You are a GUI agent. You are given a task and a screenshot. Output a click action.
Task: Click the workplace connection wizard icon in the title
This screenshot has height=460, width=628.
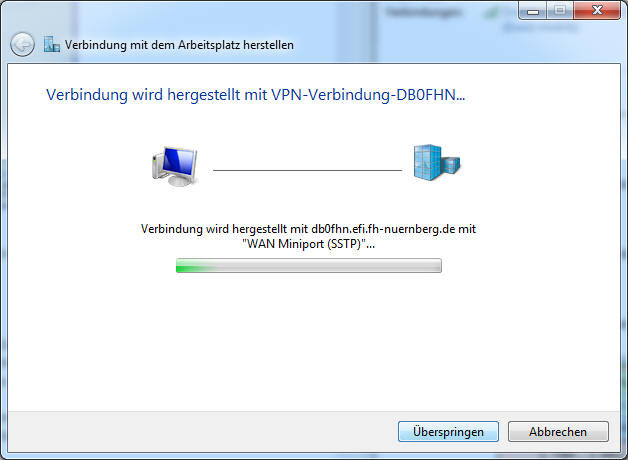(52, 44)
